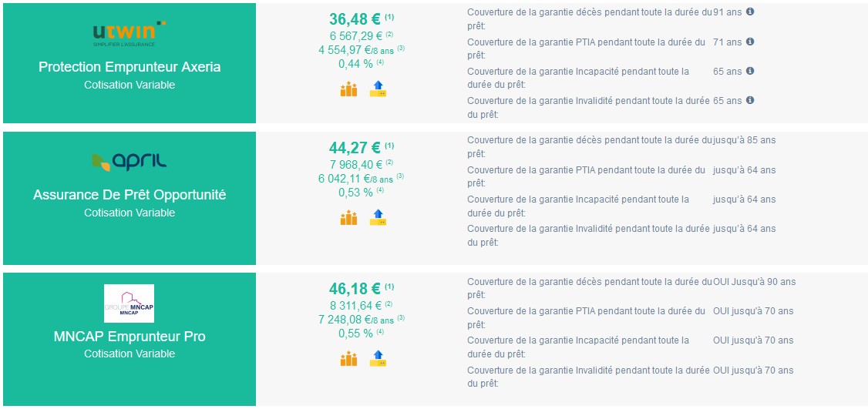
Task: Click the 36,48 € monthly price
Action: (x=355, y=18)
